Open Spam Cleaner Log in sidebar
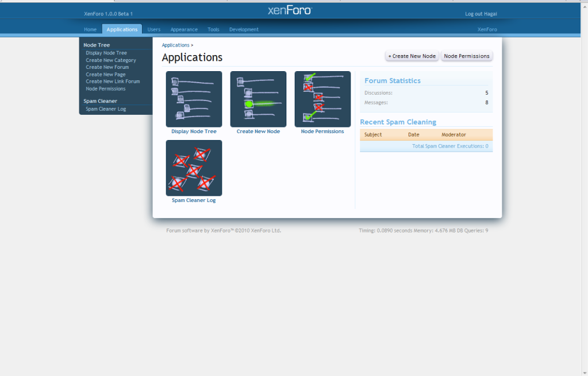 coord(106,109)
